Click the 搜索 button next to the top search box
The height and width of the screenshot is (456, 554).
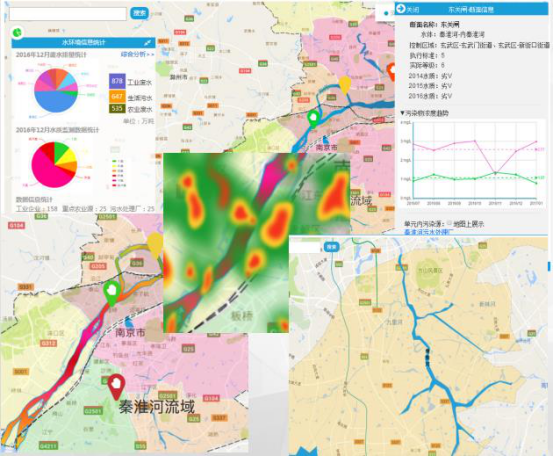click(139, 13)
